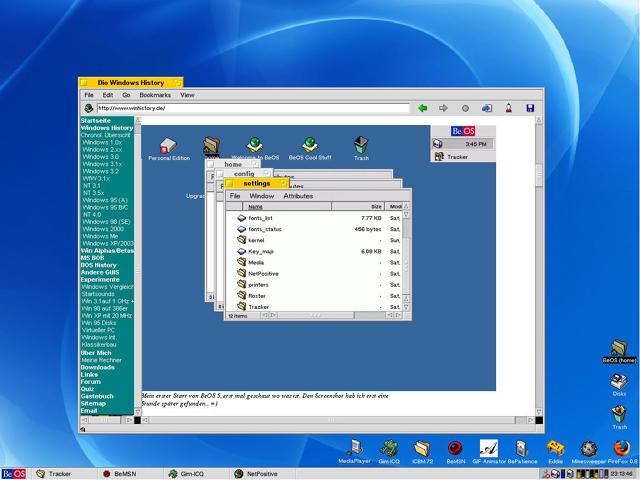
Task: Open Über Mich sidebar link
Action: click(96, 353)
